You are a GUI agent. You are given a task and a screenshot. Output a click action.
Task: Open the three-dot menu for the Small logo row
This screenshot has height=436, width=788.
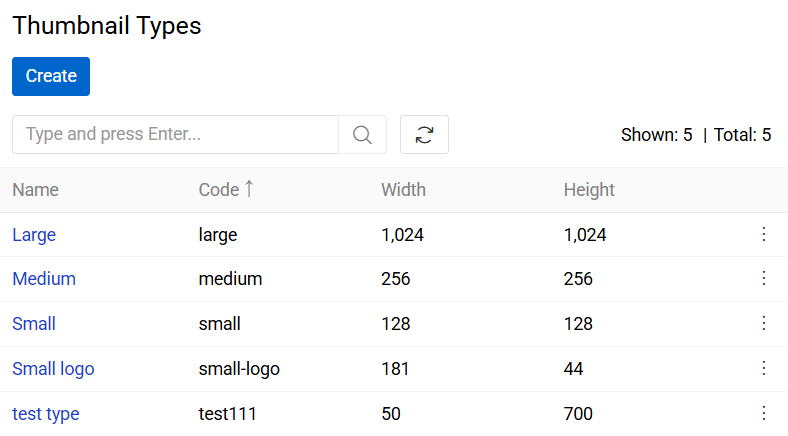coord(764,368)
